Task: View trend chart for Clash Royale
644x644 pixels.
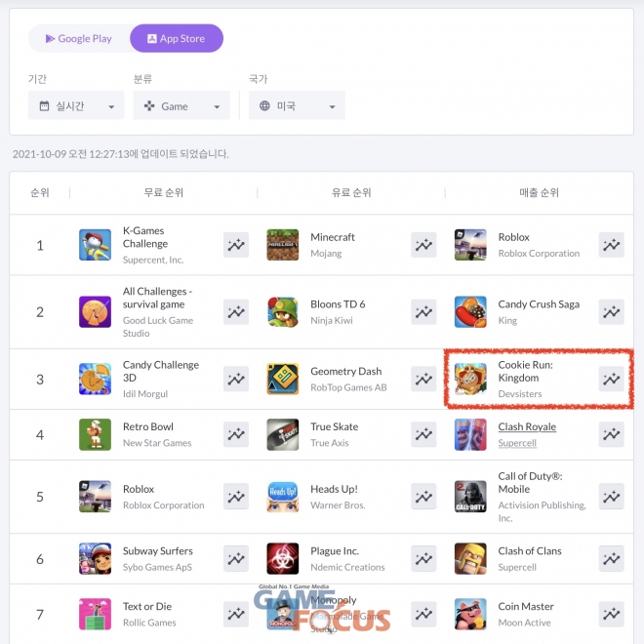Action: tap(611, 434)
